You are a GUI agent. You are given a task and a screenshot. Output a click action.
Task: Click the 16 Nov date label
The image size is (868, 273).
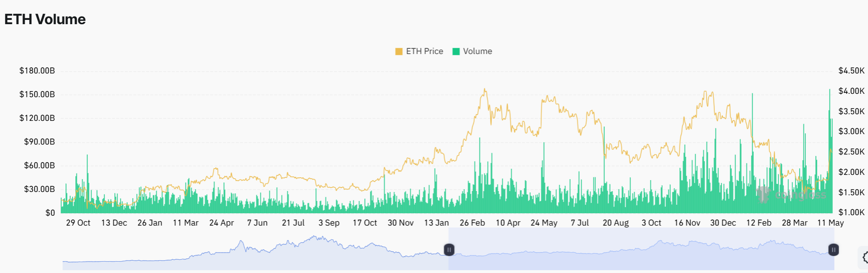pyautogui.click(x=687, y=223)
